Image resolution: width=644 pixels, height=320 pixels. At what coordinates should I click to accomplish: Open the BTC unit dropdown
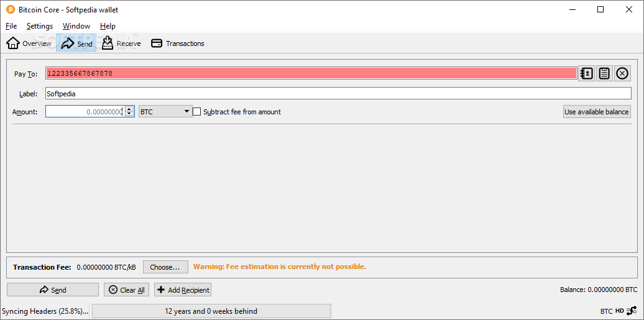165,111
